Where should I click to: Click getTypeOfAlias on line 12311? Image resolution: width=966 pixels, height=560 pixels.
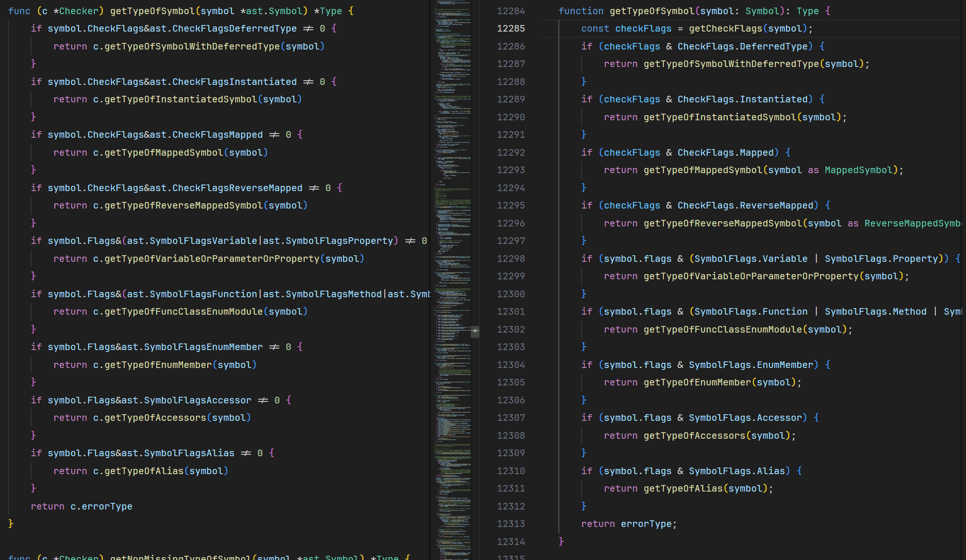683,488
